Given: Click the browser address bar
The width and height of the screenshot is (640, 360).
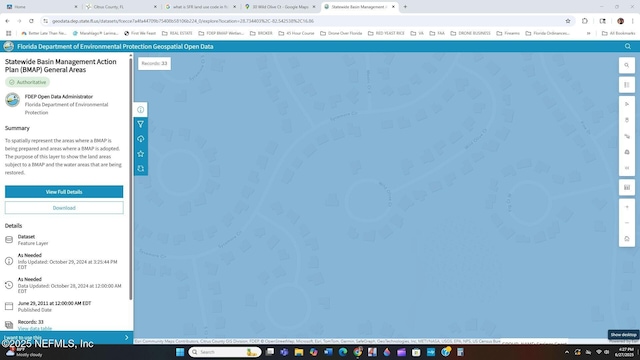Looking at the screenshot, I should coord(306,21).
